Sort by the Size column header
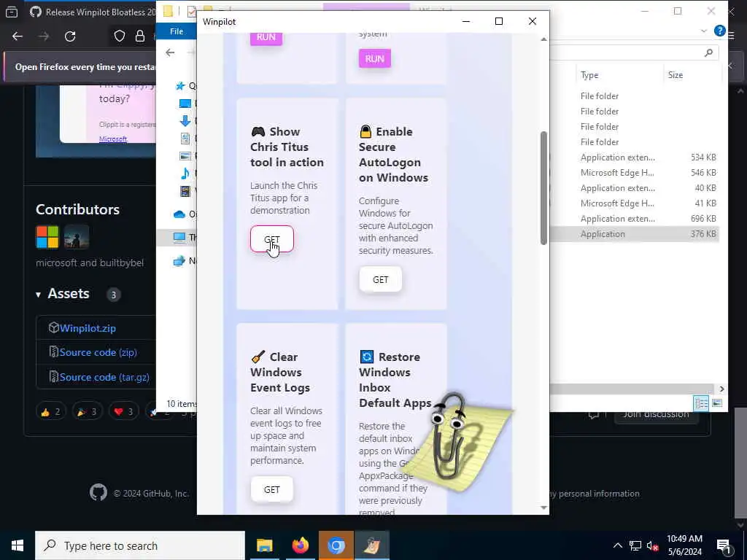Image resolution: width=747 pixels, height=560 pixels. click(x=675, y=75)
